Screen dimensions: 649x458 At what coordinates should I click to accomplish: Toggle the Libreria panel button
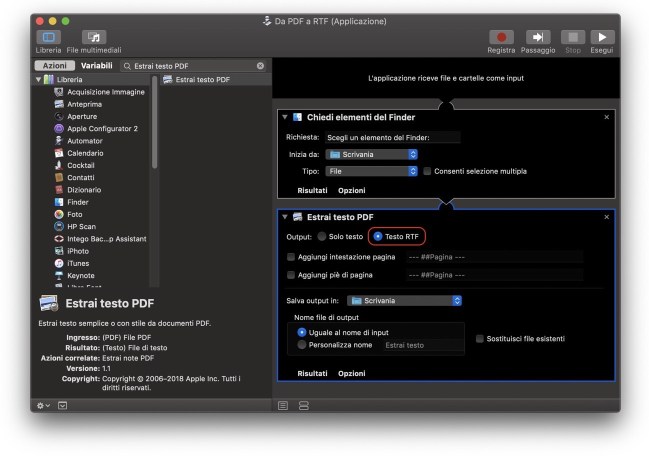point(48,37)
